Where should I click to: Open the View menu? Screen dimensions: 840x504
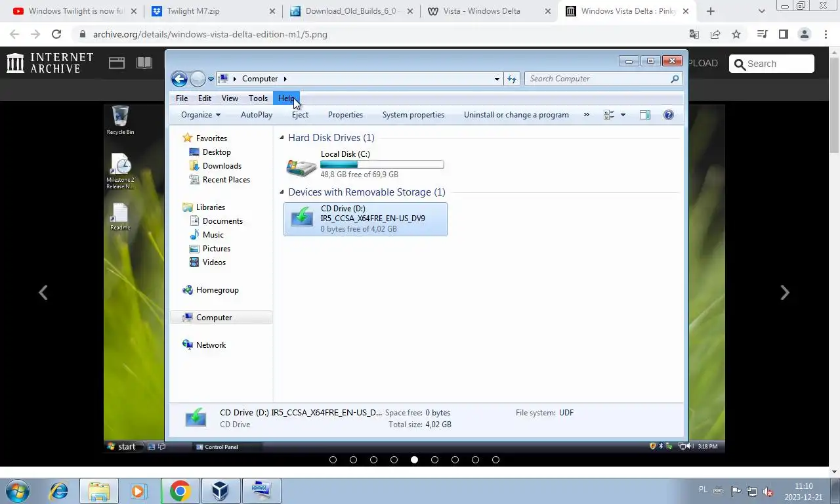[x=230, y=98]
